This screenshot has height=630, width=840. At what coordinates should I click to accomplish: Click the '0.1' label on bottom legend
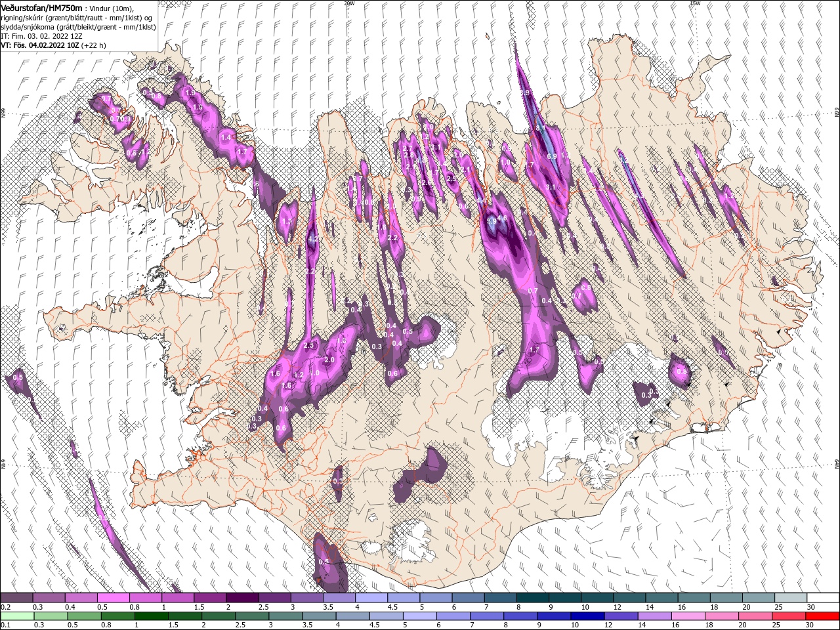pyautogui.click(x=5, y=625)
